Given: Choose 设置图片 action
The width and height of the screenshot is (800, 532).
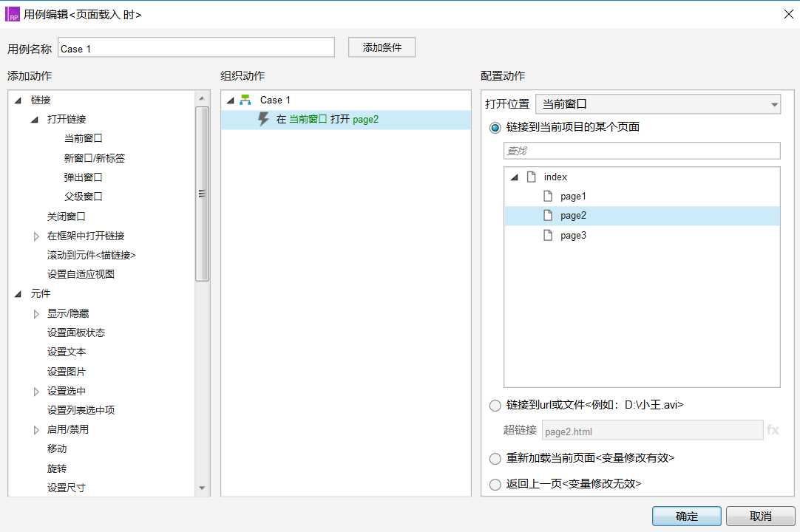Looking at the screenshot, I should (67, 372).
